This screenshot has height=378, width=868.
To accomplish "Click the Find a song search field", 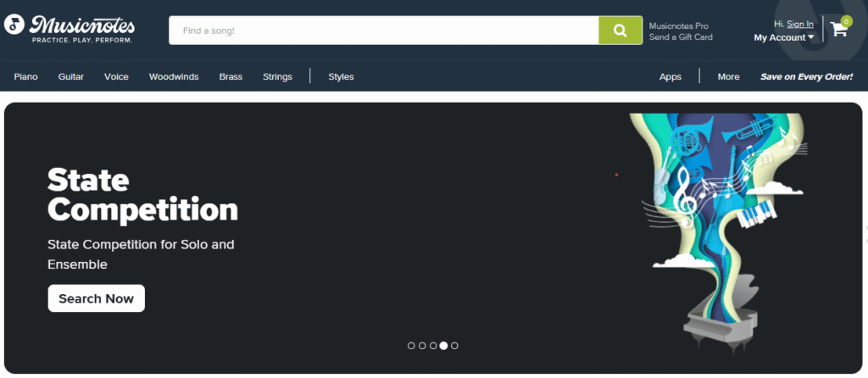I will (383, 31).
